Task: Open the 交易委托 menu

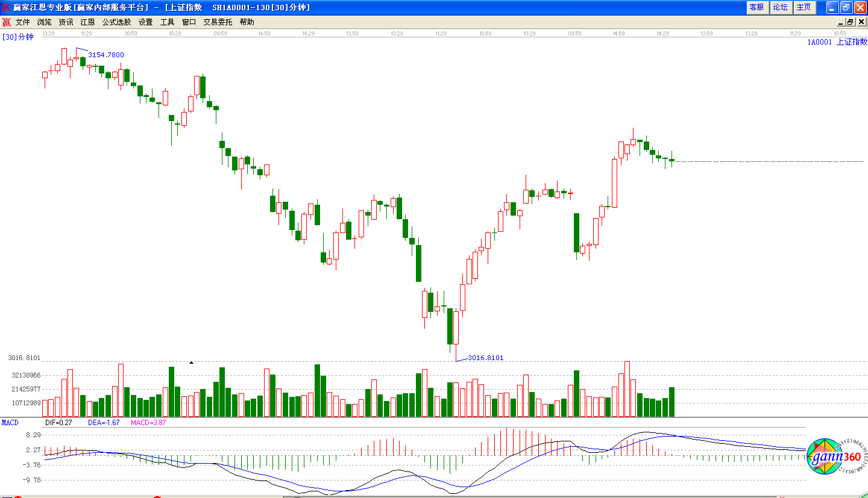Action: 218,22
